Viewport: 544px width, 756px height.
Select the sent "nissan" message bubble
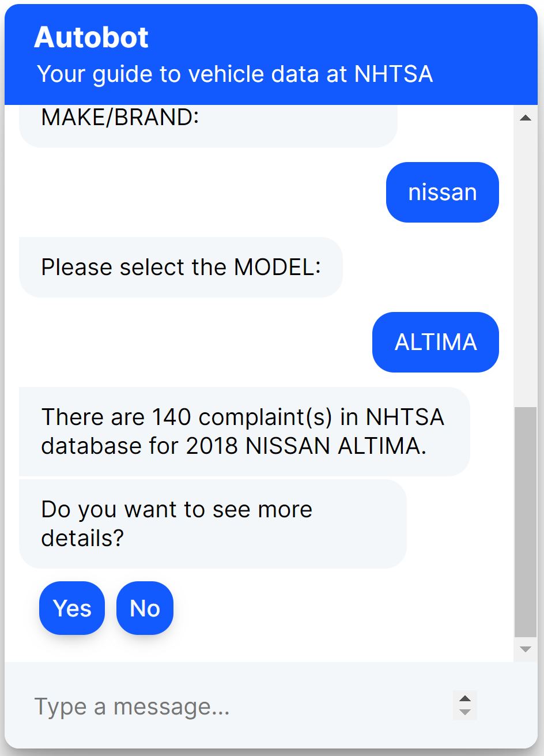point(442,192)
